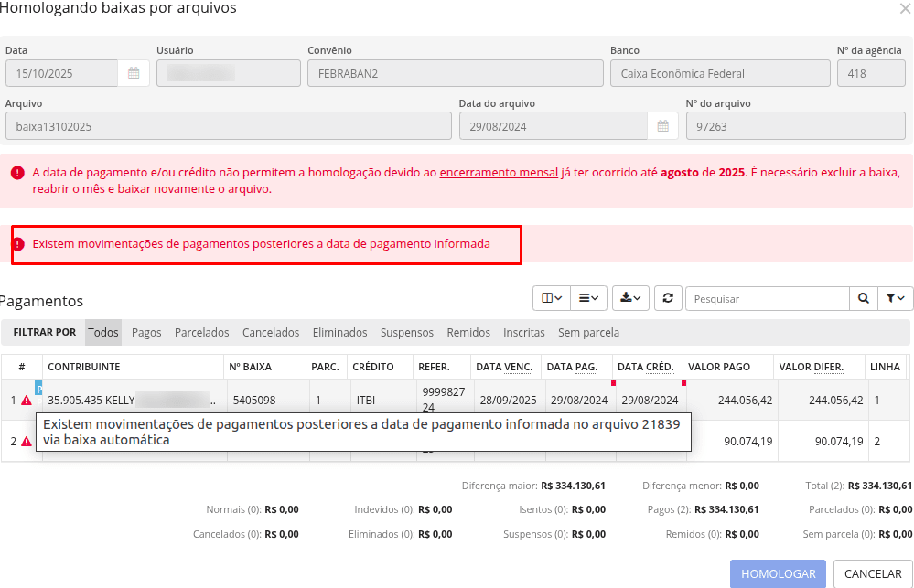
Task: Open the encerramento mensal link
Action: 498,171
